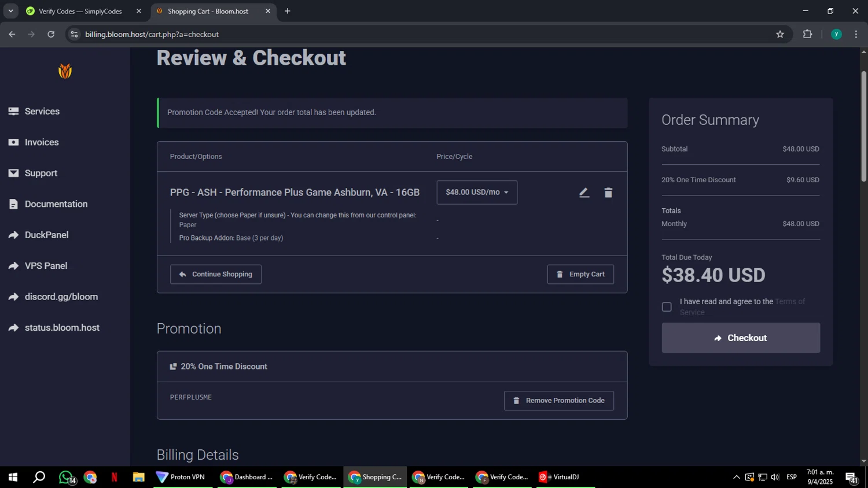
Task: Open a new browser tab
Action: point(287,11)
